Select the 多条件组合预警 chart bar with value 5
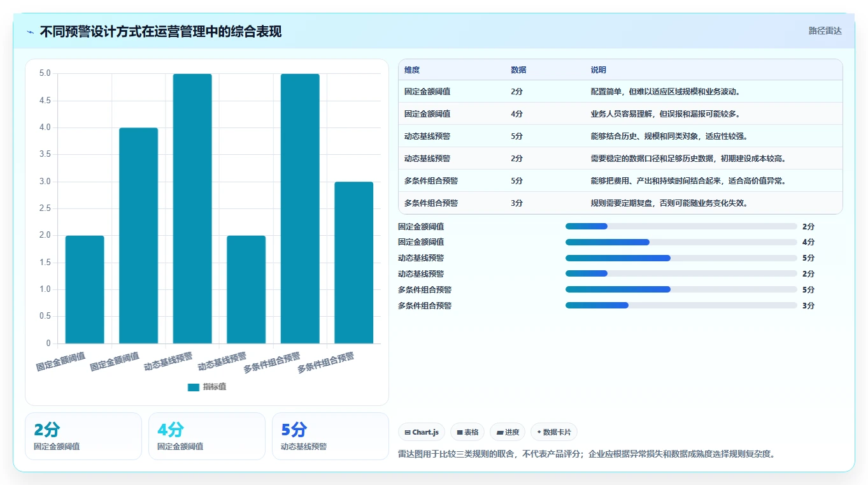868x485 pixels. coord(300,209)
